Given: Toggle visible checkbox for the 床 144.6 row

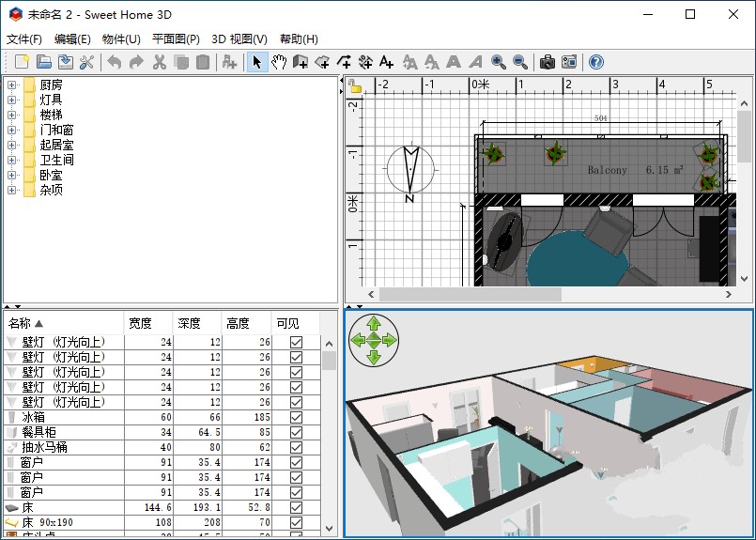Looking at the screenshot, I should 296,508.
